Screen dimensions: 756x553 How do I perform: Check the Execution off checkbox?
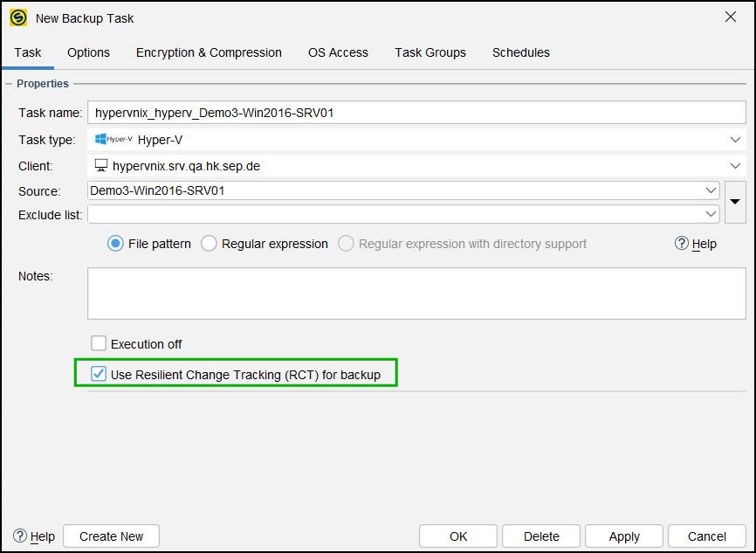pos(99,343)
